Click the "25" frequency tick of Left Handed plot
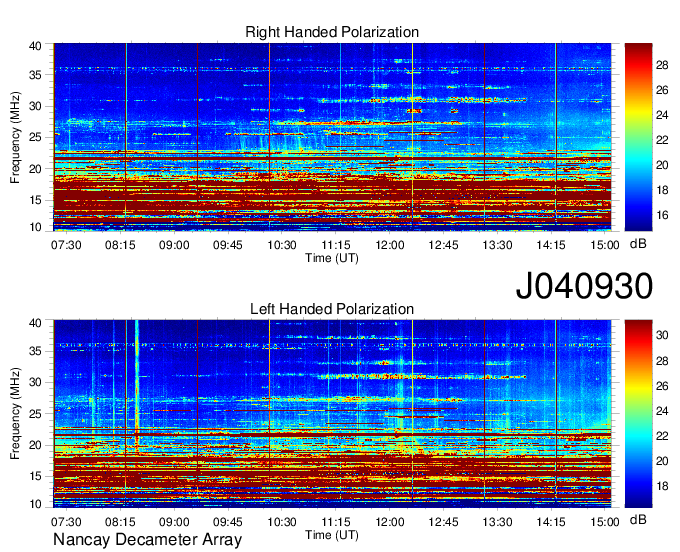The width and height of the screenshot is (680, 552). 35,414
